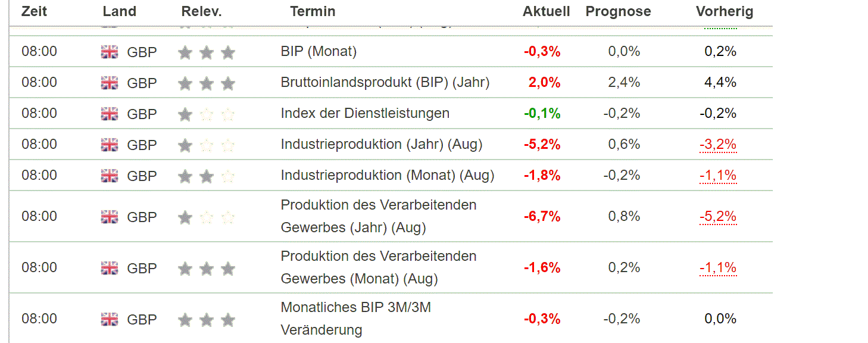The height and width of the screenshot is (343, 868).
Task: Click the actual value -6,7%
Action: tap(542, 217)
